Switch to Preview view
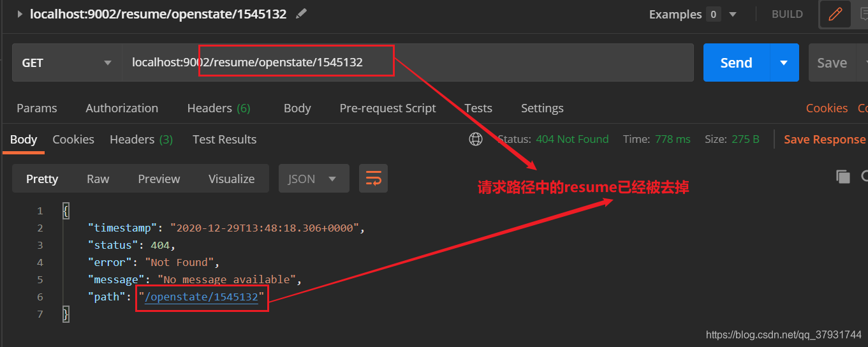Viewport: 868px width, 347px height. click(159, 179)
